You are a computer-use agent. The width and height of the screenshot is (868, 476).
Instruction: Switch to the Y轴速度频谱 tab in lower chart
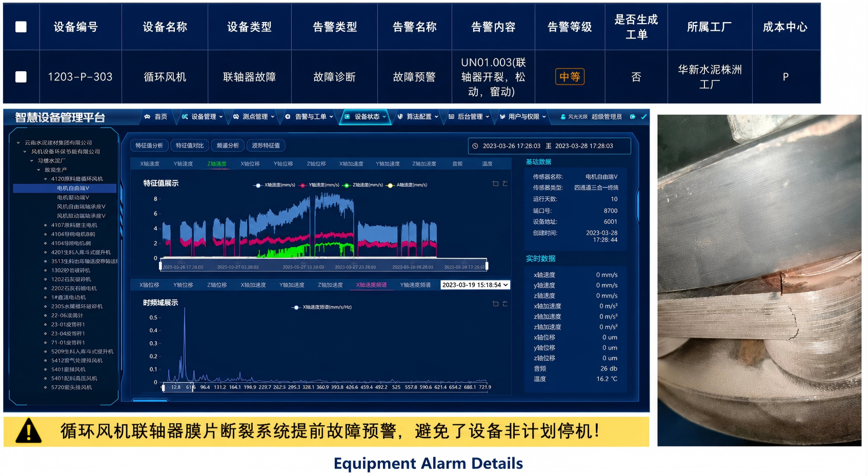(415, 285)
